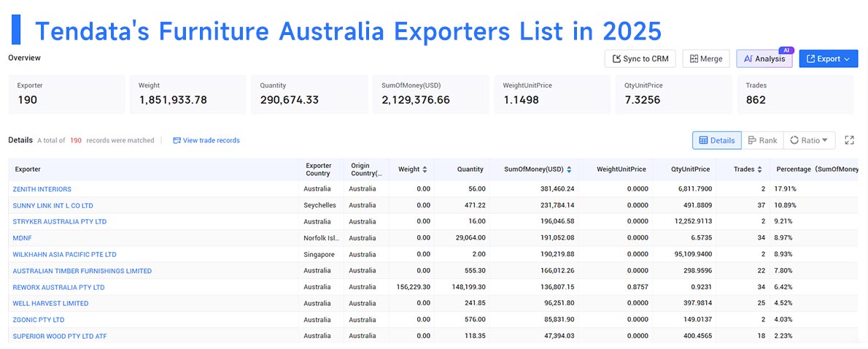The width and height of the screenshot is (868, 349).
Task: Click the QtyUnitPrice column header
Action: [x=684, y=169]
